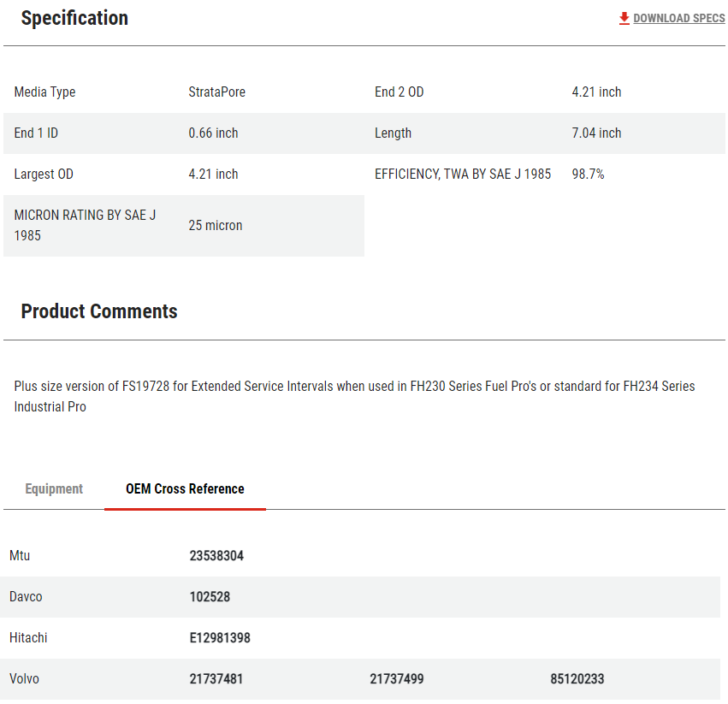This screenshot has height=704, width=728.
Task: Select Davco cross reference 102528
Action: coord(210,597)
